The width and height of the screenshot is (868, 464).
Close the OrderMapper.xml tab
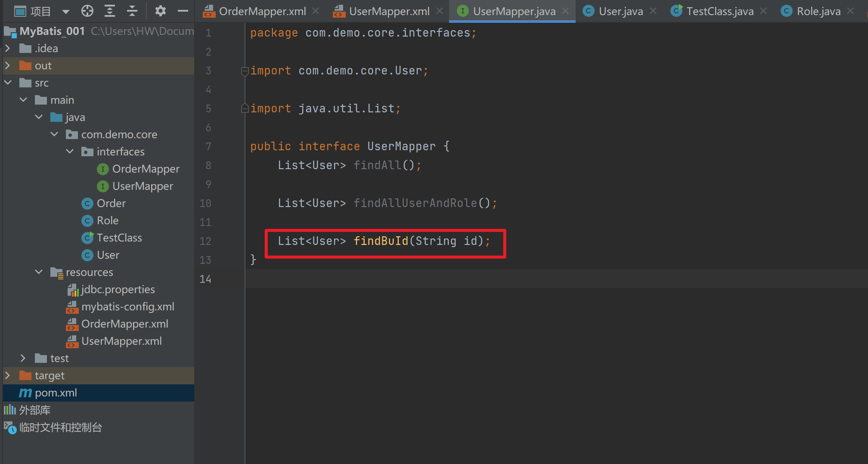point(316,11)
